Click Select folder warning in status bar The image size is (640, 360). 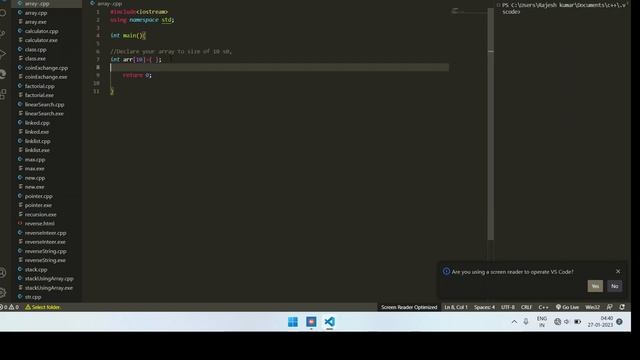click(42, 307)
